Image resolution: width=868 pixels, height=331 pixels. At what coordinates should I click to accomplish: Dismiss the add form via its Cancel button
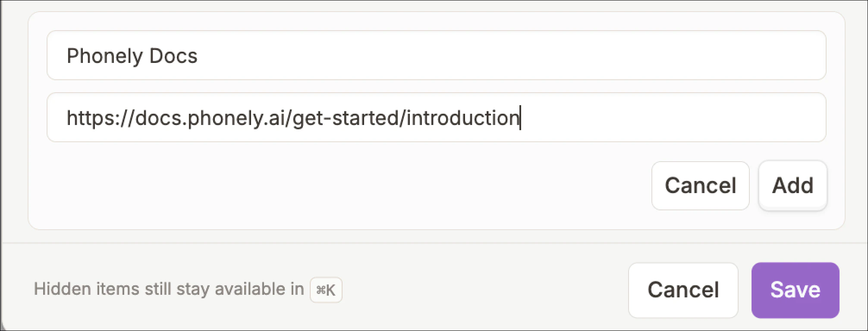[x=700, y=185]
